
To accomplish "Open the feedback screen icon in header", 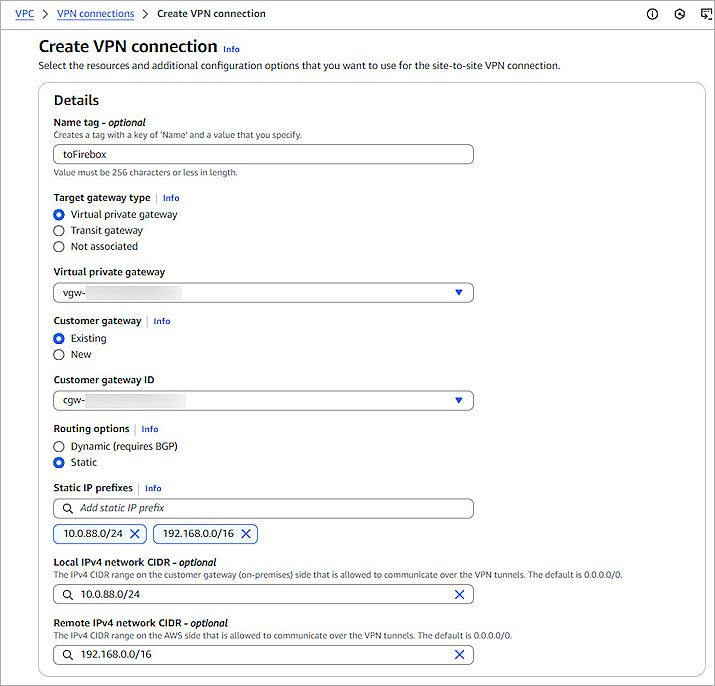I will click(x=706, y=15).
